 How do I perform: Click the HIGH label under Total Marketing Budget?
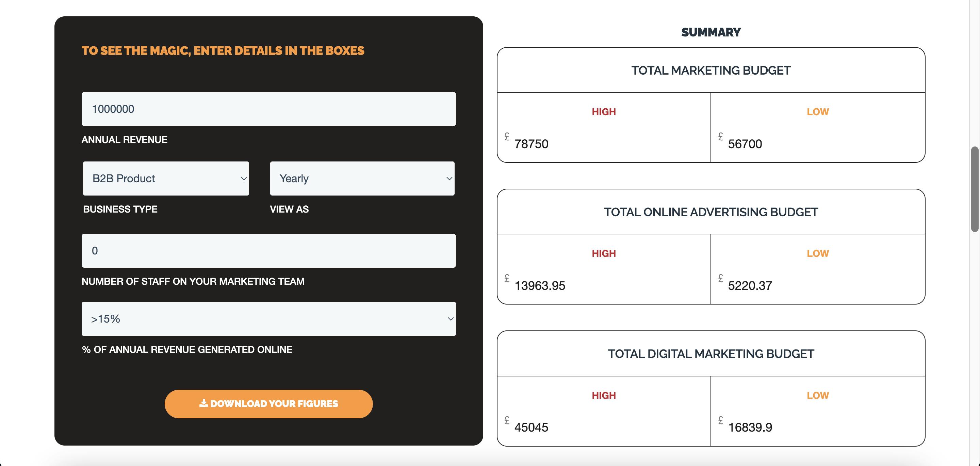(x=604, y=112)
